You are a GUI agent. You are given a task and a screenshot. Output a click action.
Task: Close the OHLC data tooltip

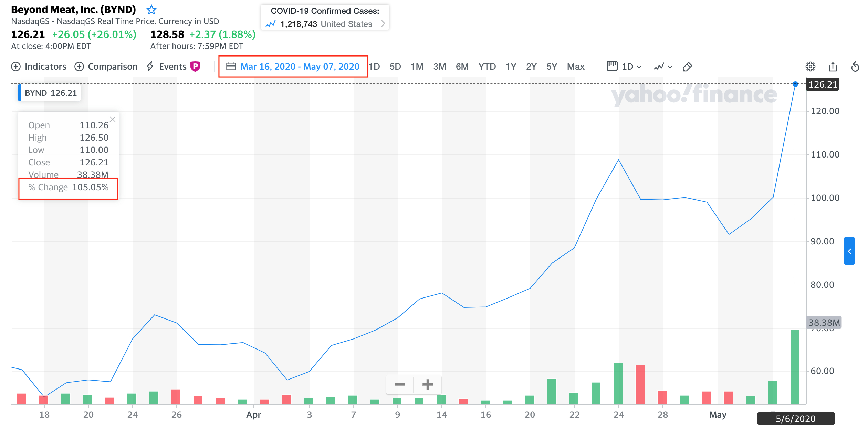(x=113, y=119)
